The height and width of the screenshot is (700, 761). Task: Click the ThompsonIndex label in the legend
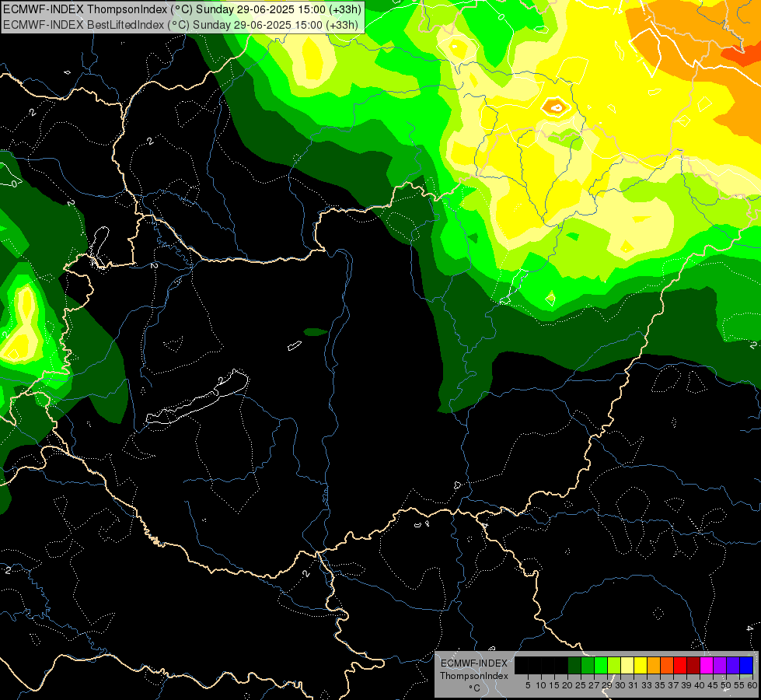coord(474,676)
